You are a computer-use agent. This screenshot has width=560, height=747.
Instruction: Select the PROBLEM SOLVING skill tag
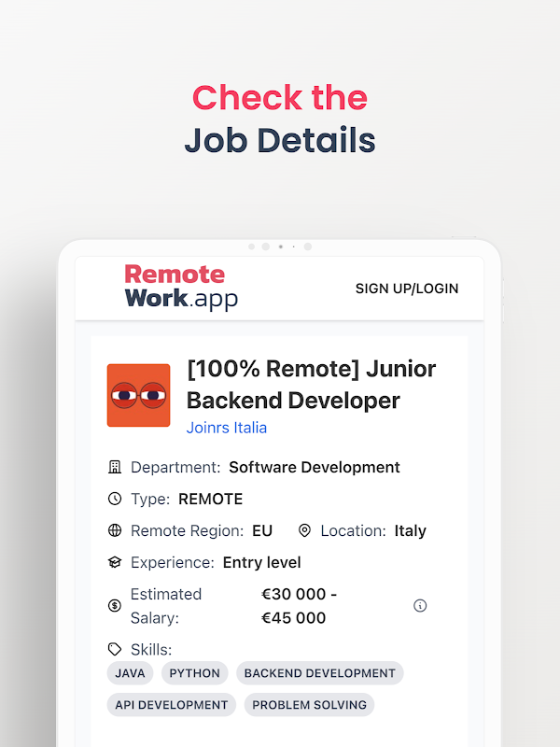coord(309,705)
